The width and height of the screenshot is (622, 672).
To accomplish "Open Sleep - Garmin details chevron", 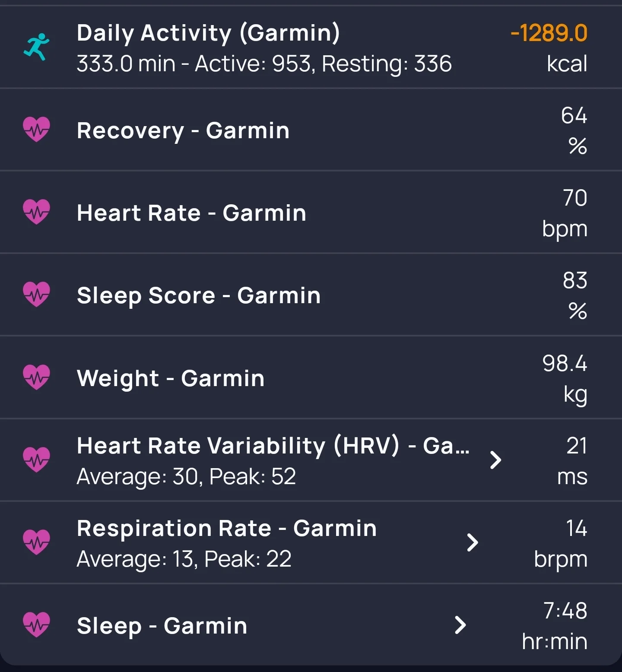I will pos(461,625).
